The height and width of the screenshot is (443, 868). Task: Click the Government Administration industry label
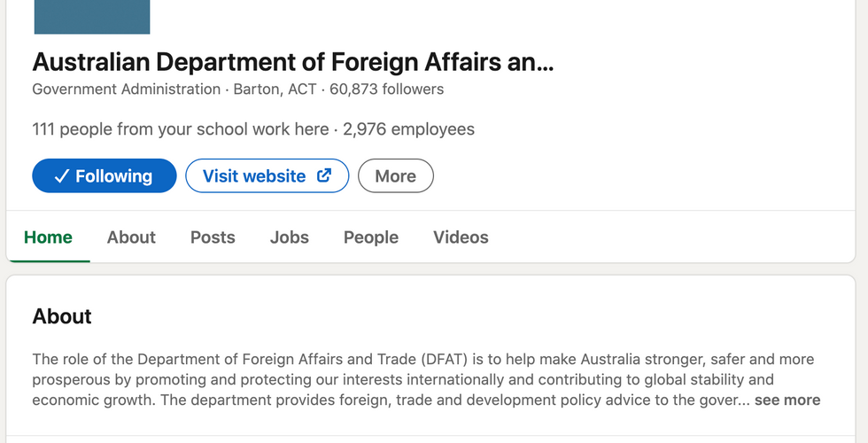126,89
